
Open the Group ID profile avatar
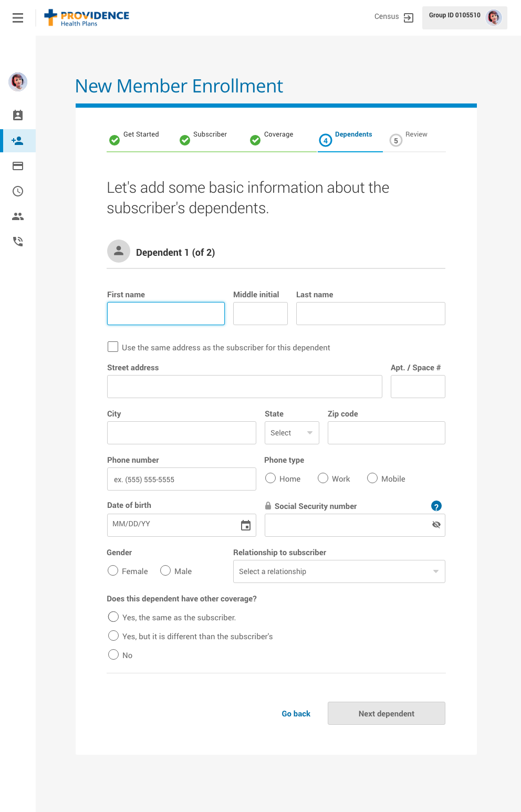click(x=494, y=17)
